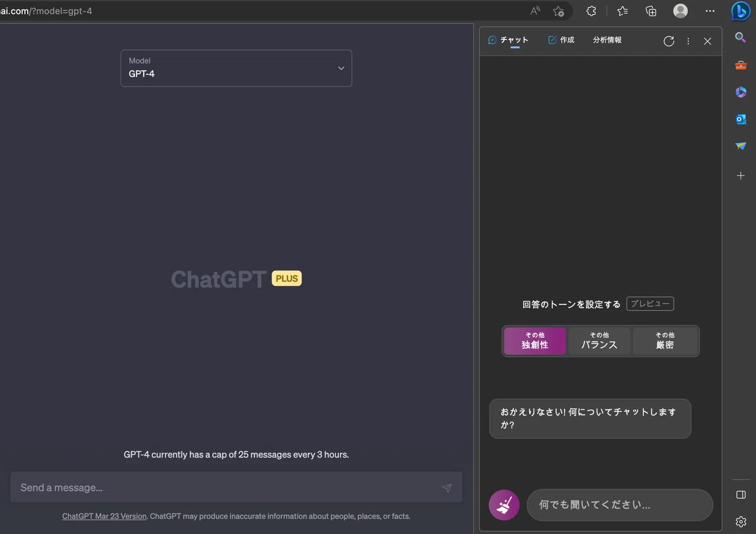Open the Model GPT-4 dropdown

[x=236, y=68]
